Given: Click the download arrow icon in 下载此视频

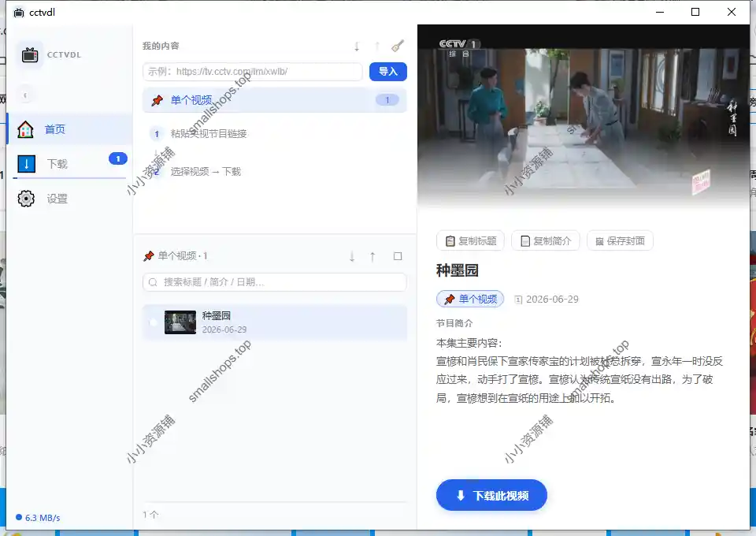Looking at the screenshot, I should coord(461,496).
